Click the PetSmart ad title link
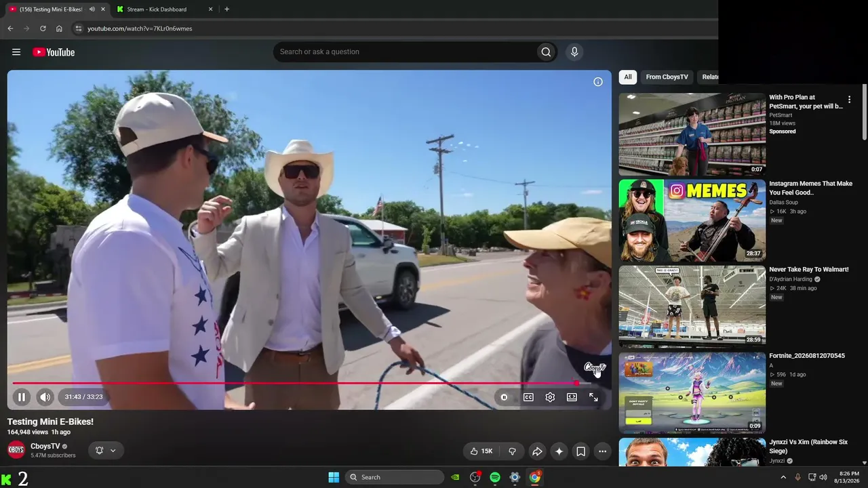The image size is (868, 488). (x=806, y=102)
